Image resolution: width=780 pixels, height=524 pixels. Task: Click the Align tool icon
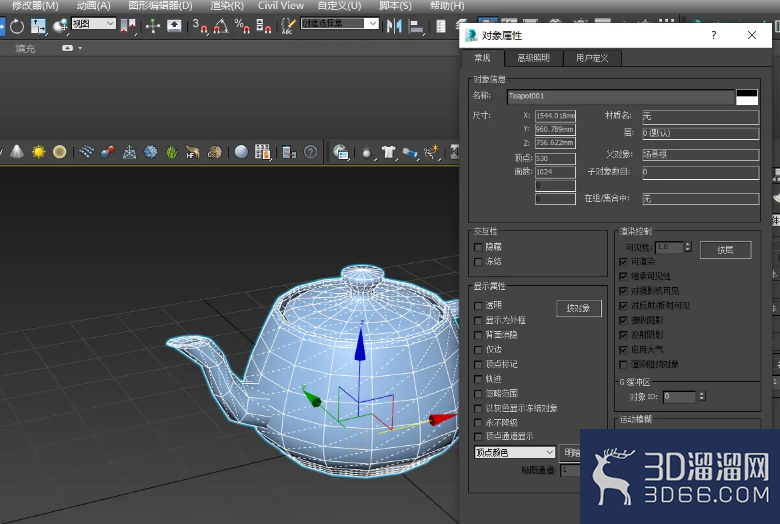[x=416, y=26]
